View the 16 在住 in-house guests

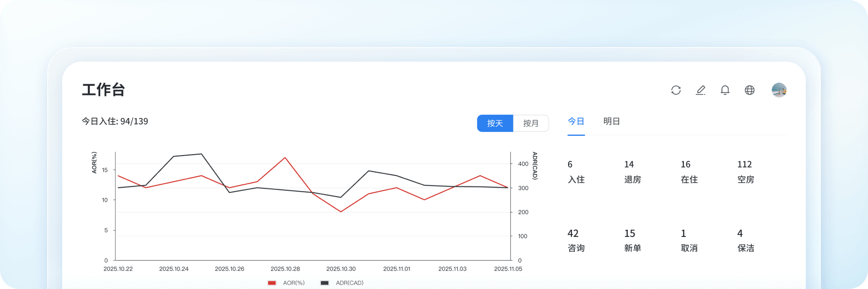(x=689, y=172)
